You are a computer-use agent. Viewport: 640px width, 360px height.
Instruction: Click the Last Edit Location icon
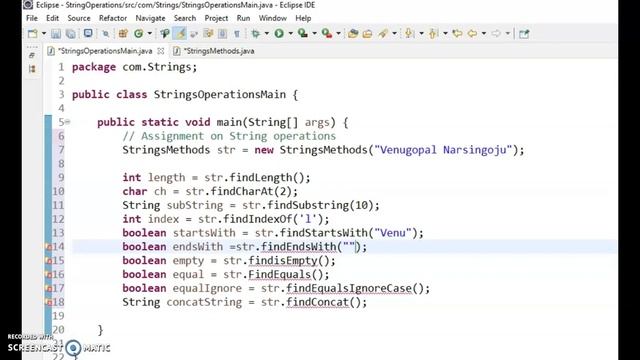457,33
